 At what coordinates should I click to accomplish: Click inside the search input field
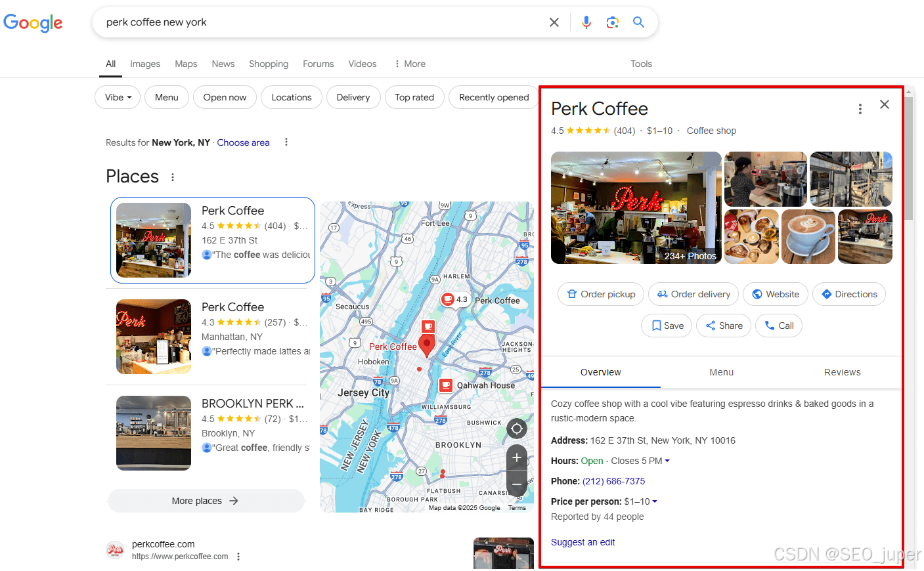click(x=322, y=22)
